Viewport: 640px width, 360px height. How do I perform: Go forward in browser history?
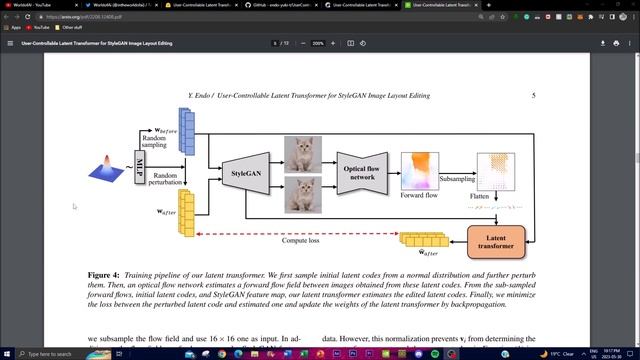coord(17,17)
